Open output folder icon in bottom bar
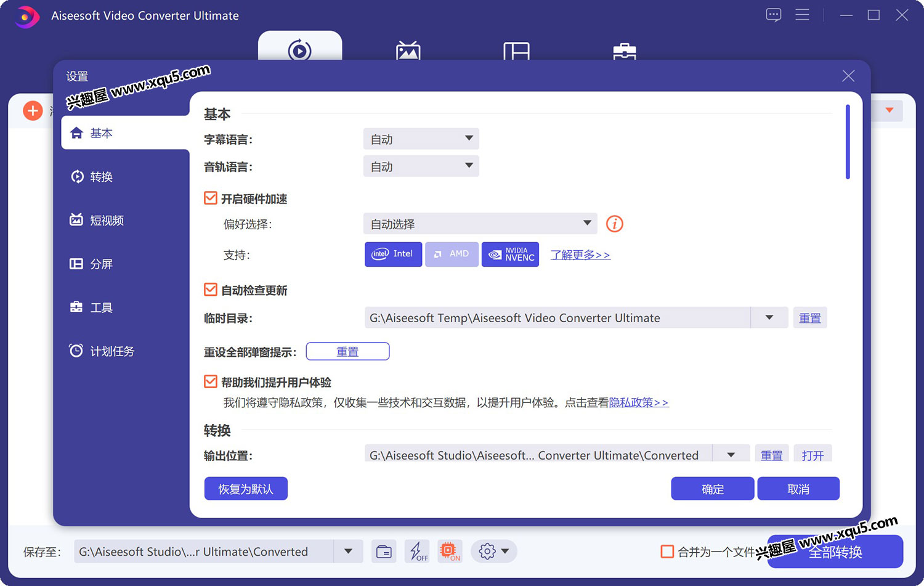This screenshot has width=924, height=586. point(384,551)
